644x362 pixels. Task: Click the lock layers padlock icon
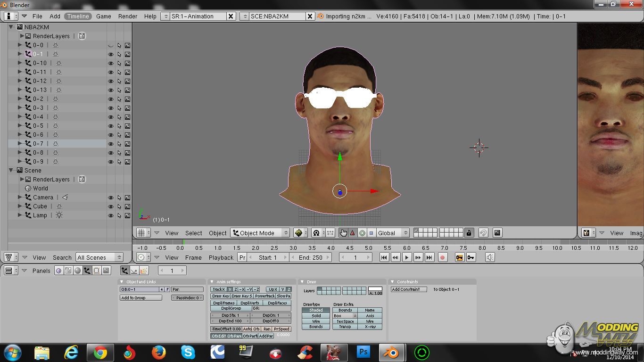click(469, 233)
